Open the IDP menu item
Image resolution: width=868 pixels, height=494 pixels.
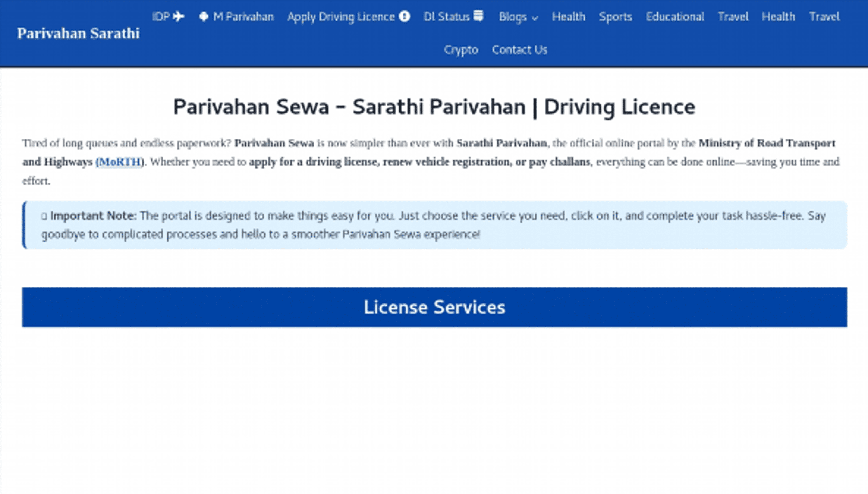162,16
